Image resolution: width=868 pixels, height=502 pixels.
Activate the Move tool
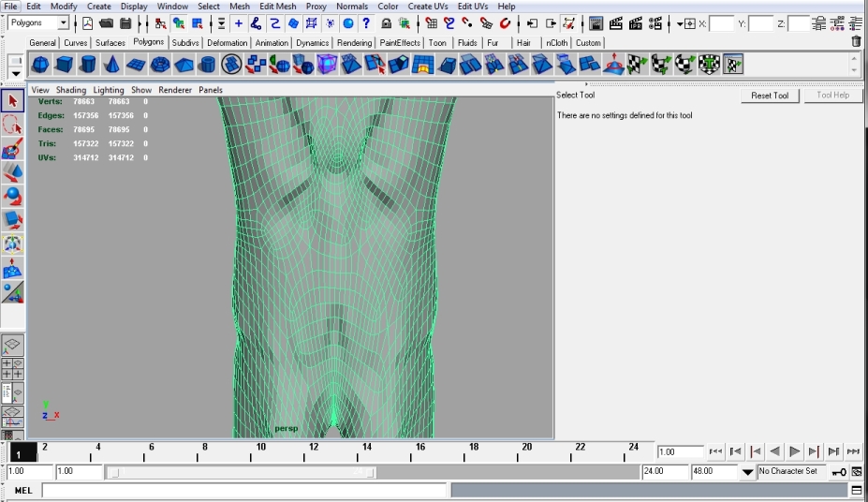coord(13,172)
